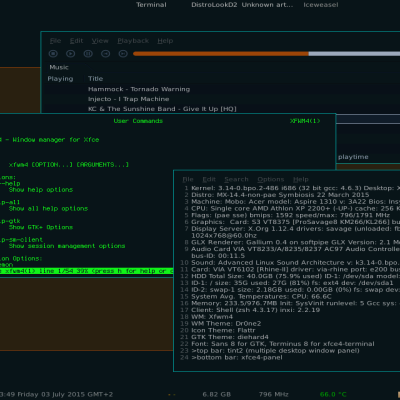Open the music player Help menu
Viewport: 400px width, 400px height.
(165, 41)
